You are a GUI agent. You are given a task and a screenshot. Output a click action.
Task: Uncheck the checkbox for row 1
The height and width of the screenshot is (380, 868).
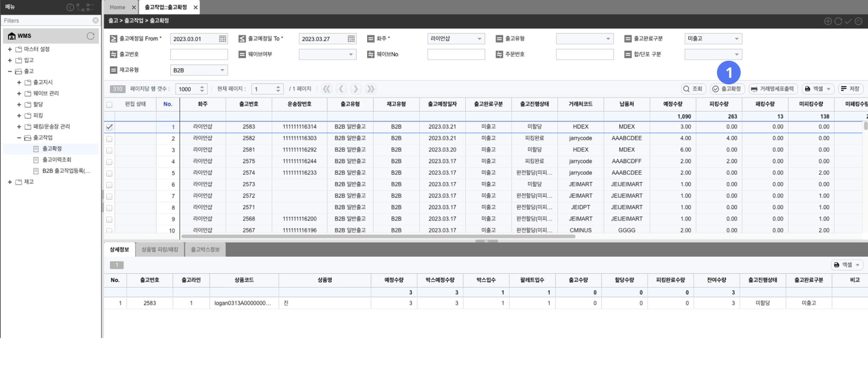point(109,127)
